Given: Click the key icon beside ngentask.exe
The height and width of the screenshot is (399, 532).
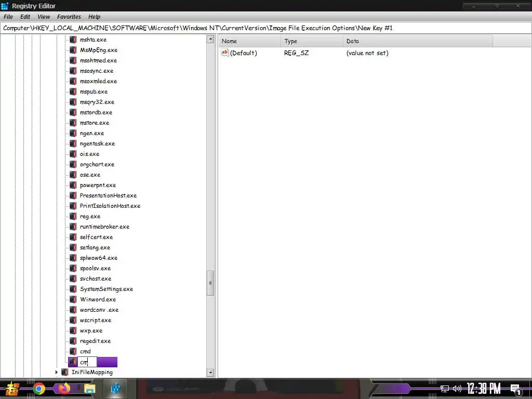Looking at the screenshot, I should (73, 143).
